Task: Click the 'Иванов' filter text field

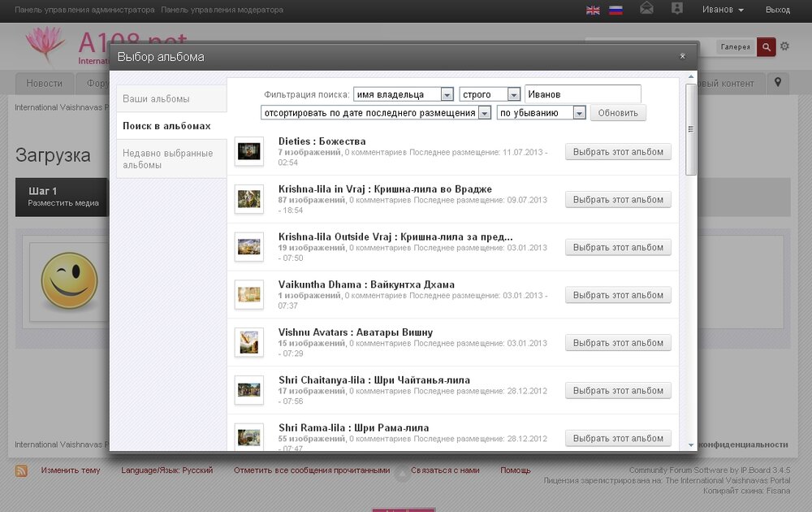Action: coord(582,94)
